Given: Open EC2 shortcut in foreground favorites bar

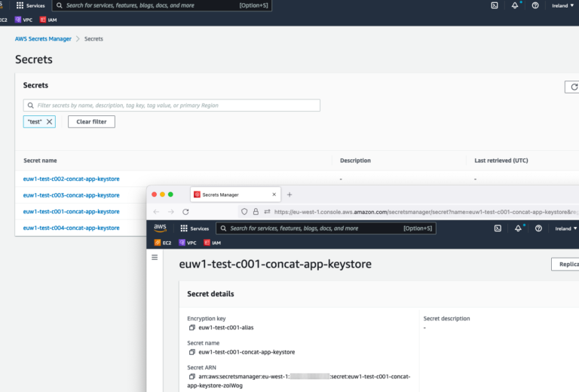Looking at the screenshot, I should [x=162, y=243].
